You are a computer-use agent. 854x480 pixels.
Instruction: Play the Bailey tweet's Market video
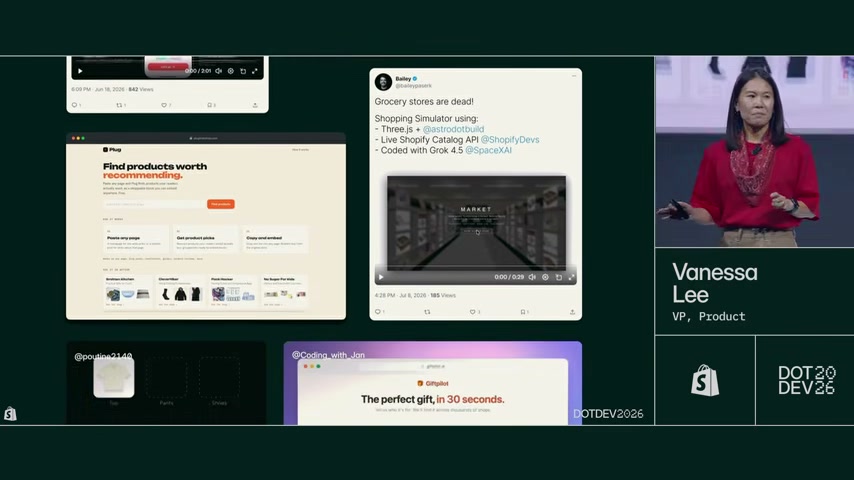(x=381, y=277)
